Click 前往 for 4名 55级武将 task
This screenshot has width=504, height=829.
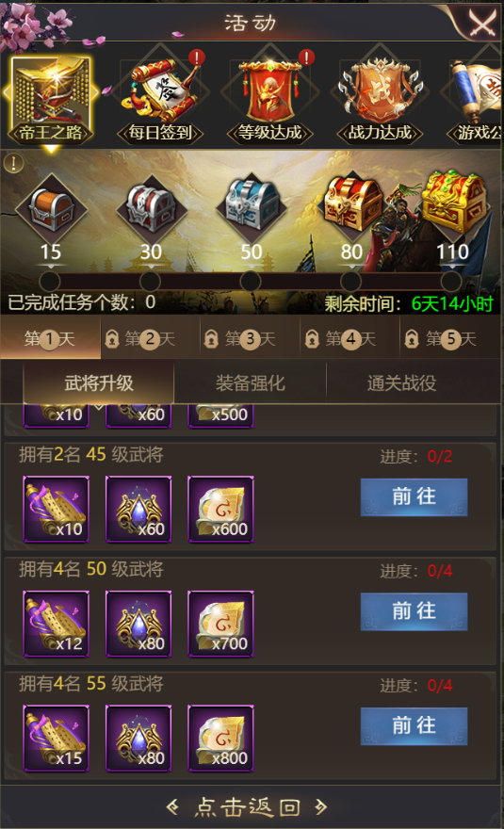pos(415,726)
